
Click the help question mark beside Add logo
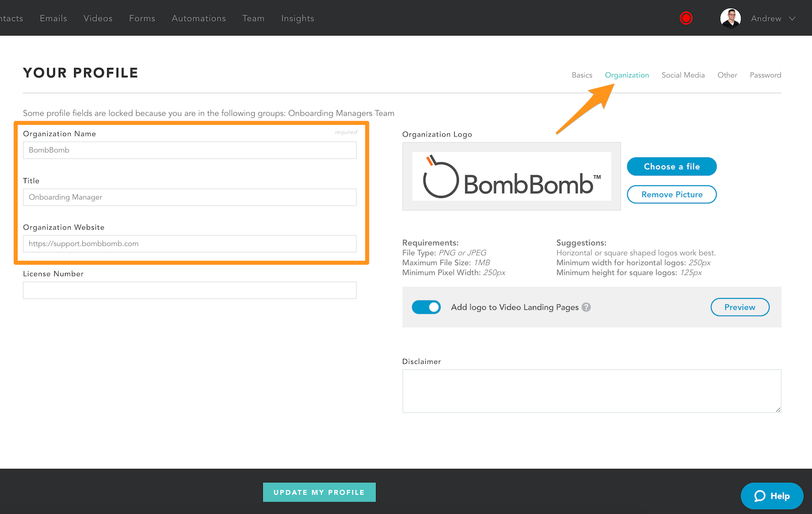coord(586,307)
